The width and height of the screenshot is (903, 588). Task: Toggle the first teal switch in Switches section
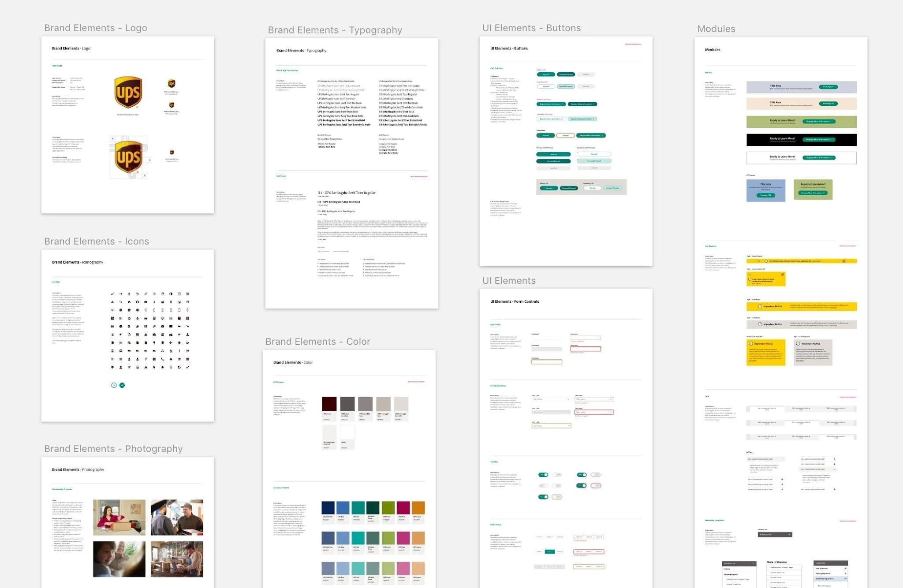(x=543, y=475)
